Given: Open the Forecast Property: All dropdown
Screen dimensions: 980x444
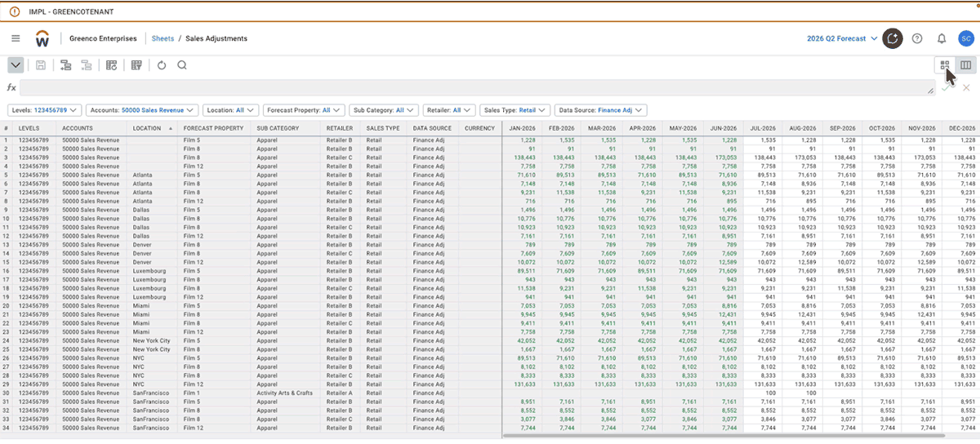Looking at the screenshot, I should 304,109.
